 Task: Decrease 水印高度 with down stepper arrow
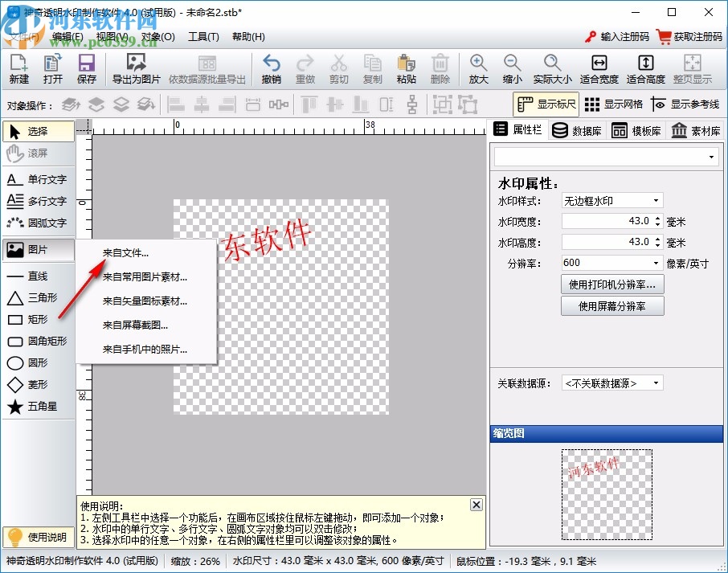tap(657, 245)
